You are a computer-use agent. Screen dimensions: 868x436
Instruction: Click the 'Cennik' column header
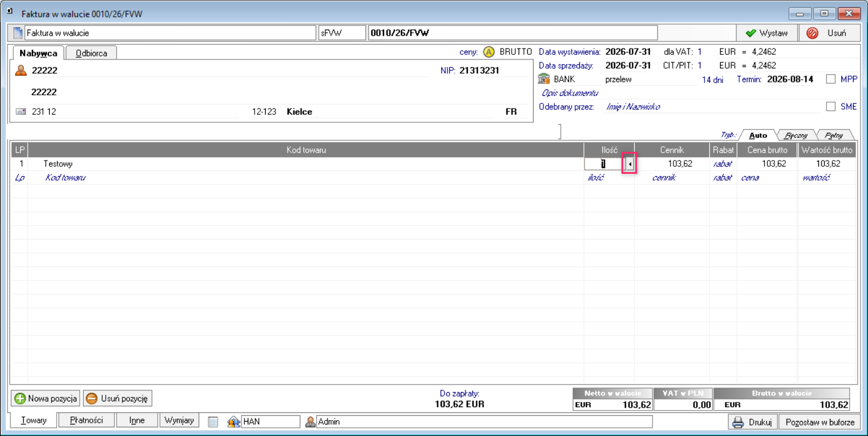pos(672,150)
